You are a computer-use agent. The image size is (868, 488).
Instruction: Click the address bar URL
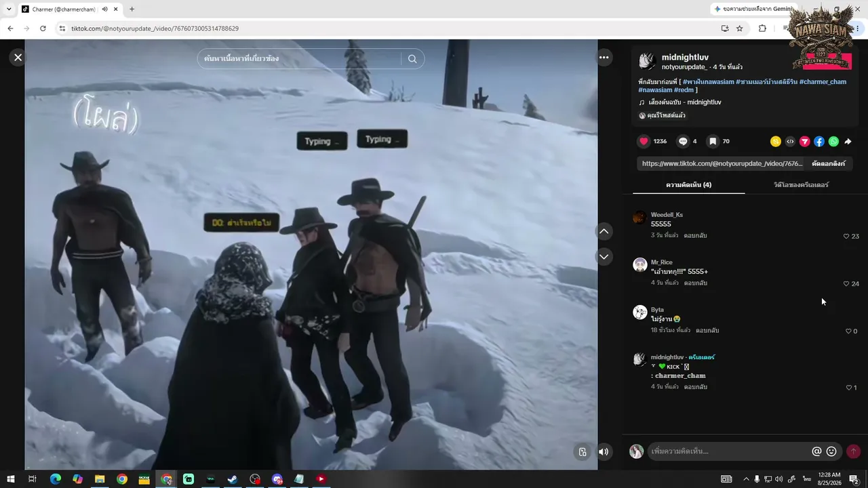[x=155, y=28]
